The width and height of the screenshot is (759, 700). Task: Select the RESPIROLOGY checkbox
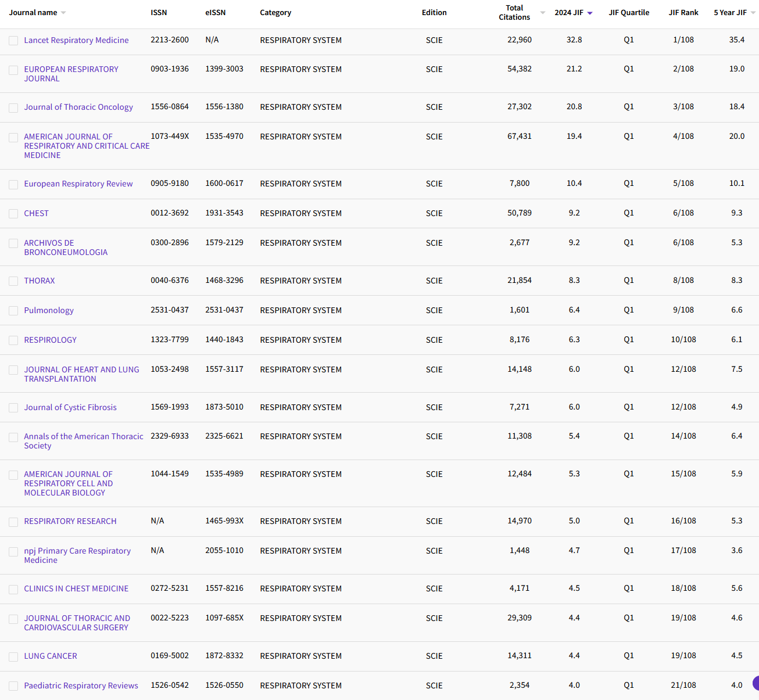(13, 340)
